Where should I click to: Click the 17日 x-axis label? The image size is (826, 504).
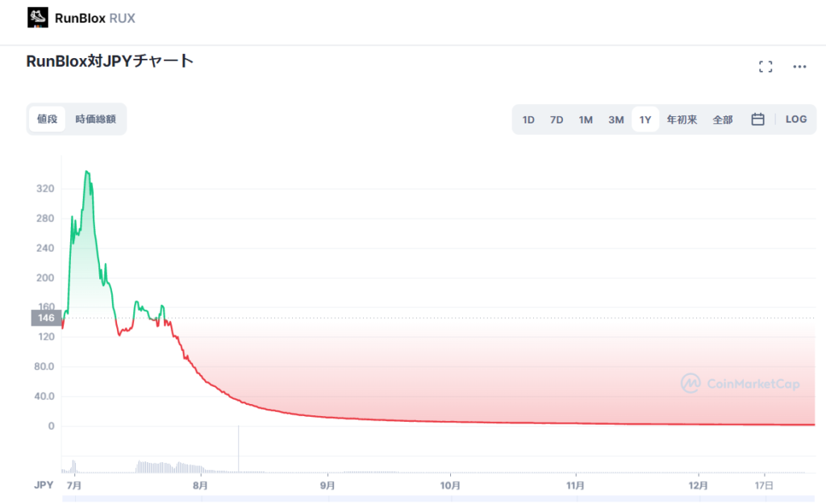click(764, 485)
